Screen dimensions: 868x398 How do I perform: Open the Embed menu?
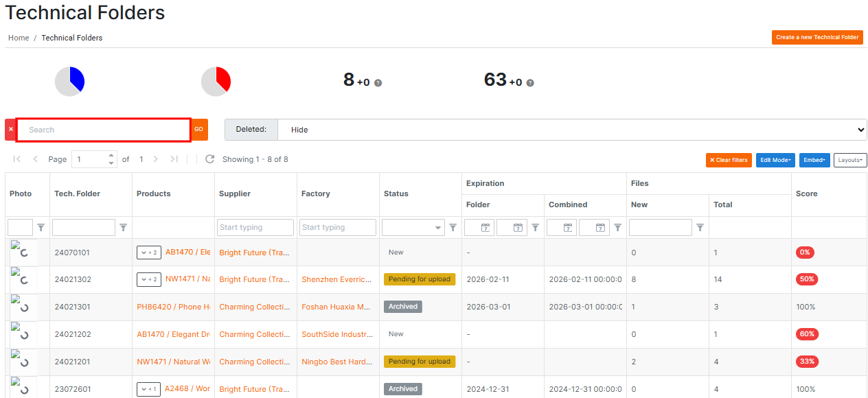(814, 160)
